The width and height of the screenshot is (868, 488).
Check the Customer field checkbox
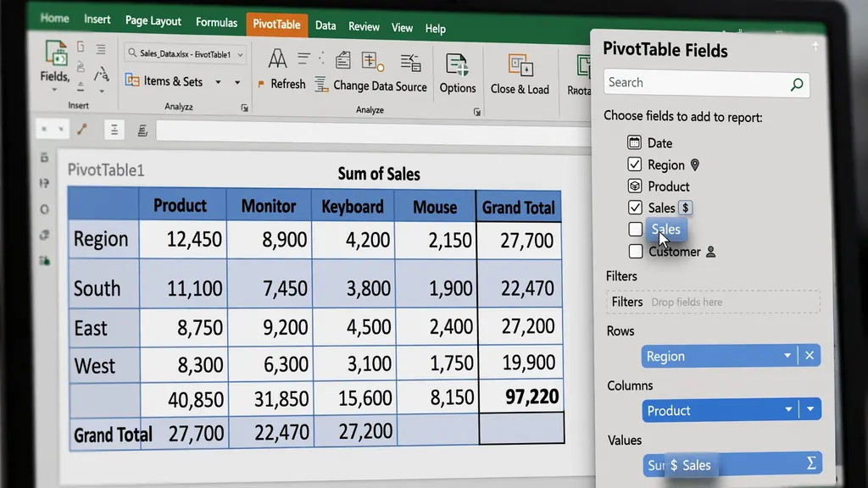636,251
